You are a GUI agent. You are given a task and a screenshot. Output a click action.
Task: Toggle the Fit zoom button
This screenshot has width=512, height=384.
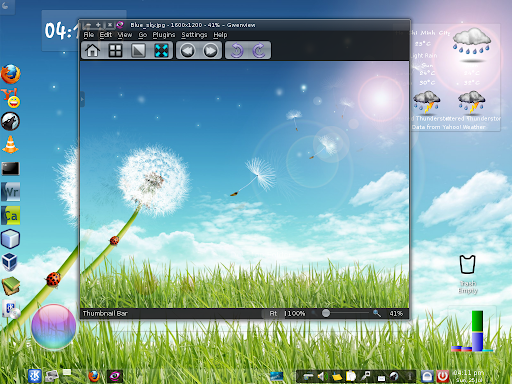[273, 313]
